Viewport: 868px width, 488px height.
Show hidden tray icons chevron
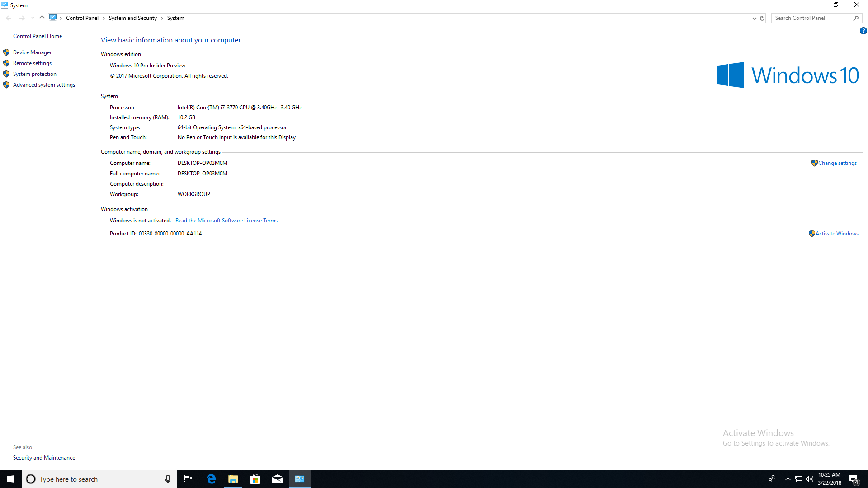(x=788, y=479)
